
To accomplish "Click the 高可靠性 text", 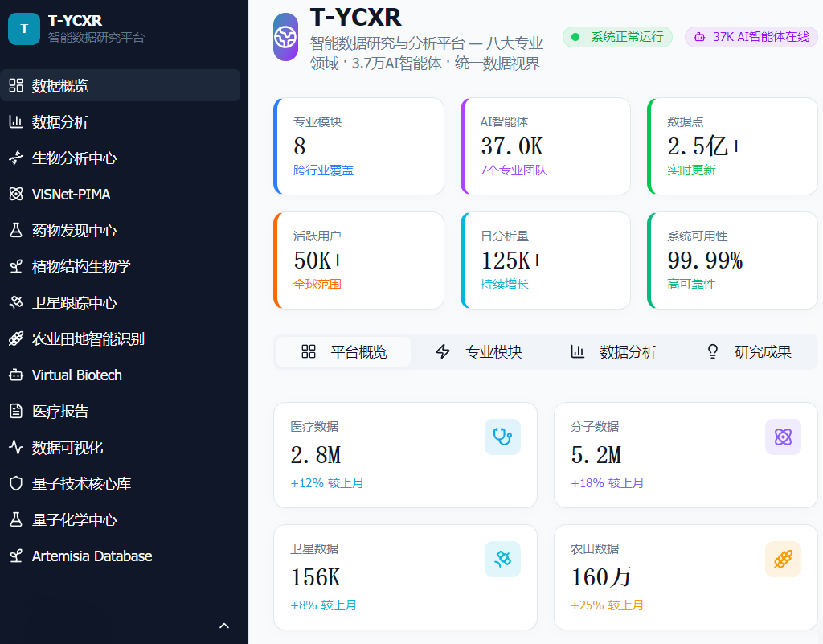I will (691, 284).
